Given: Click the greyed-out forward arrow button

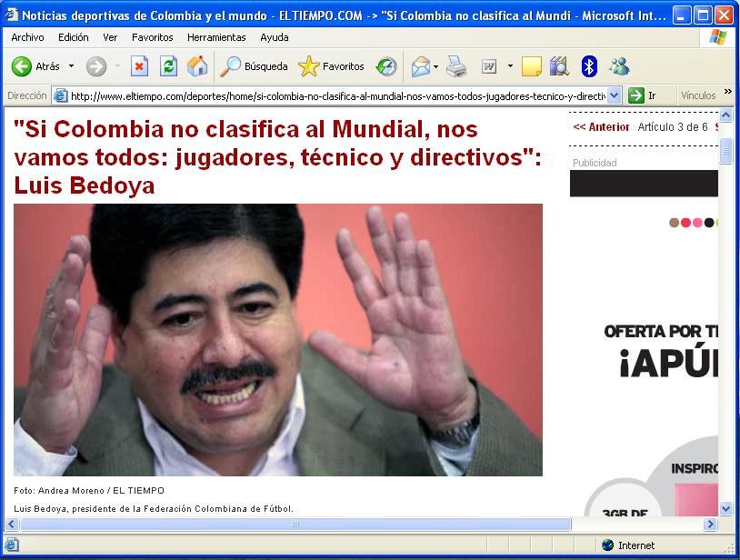Looking at the screenshot, I should point(96,66).
